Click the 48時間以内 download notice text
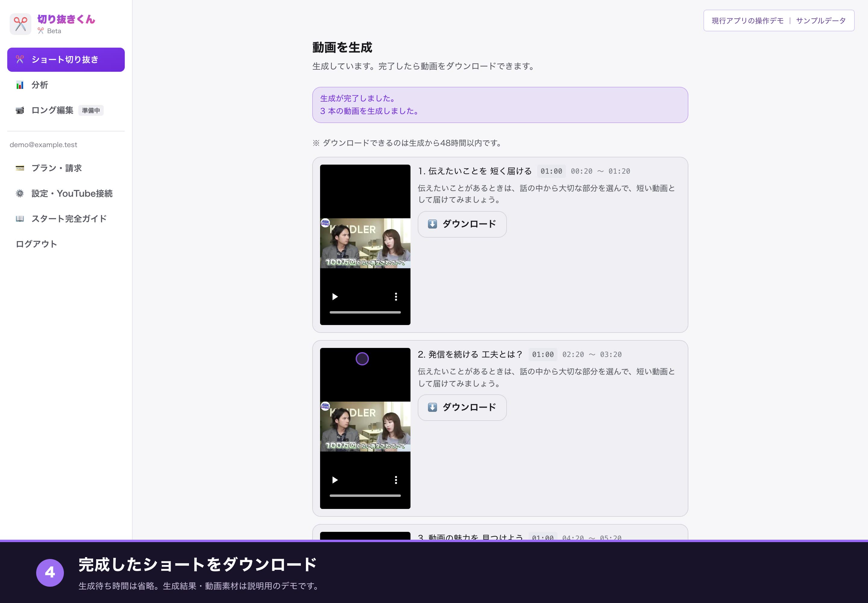868x603 pixels. (407, 143)
